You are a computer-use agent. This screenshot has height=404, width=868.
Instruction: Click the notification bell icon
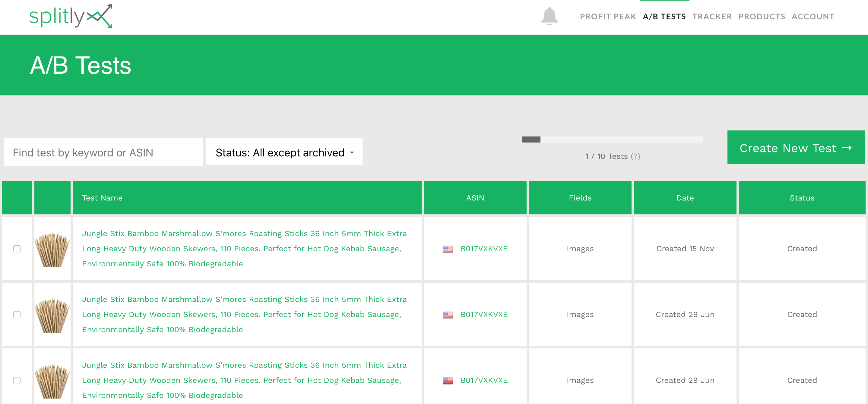549,16
